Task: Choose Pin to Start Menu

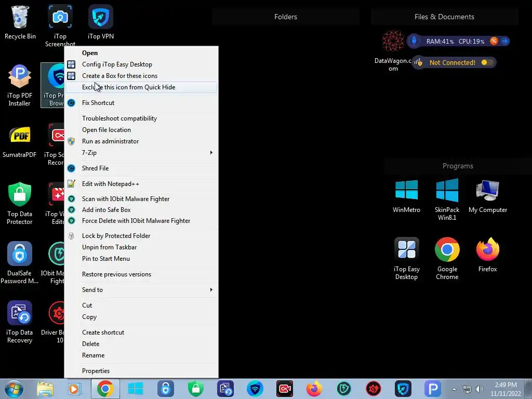Action: click(x=141, y=259)
